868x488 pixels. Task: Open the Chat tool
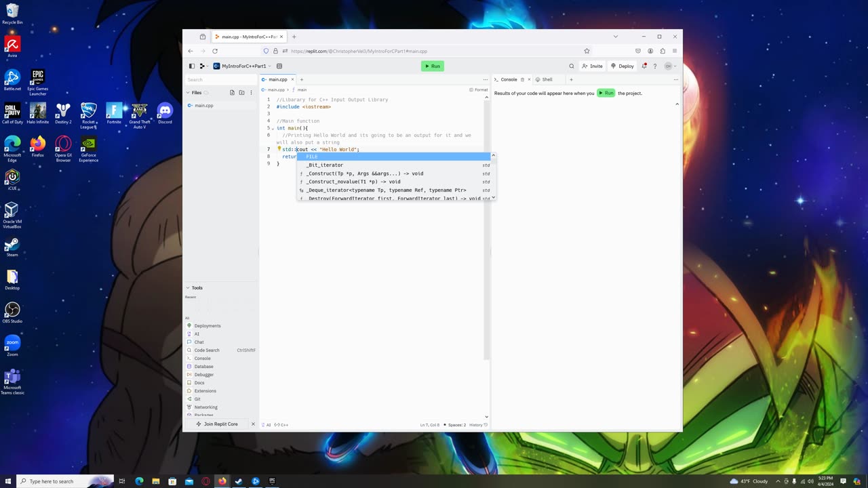pos(221,342)
